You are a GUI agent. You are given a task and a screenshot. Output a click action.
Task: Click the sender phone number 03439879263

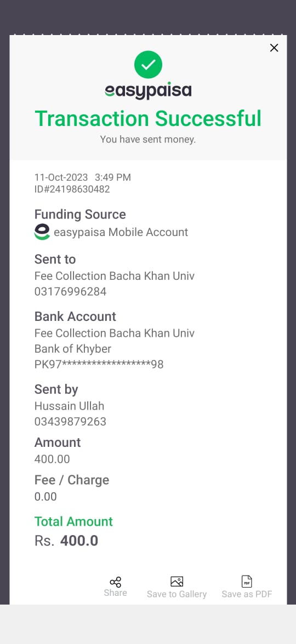70,422
